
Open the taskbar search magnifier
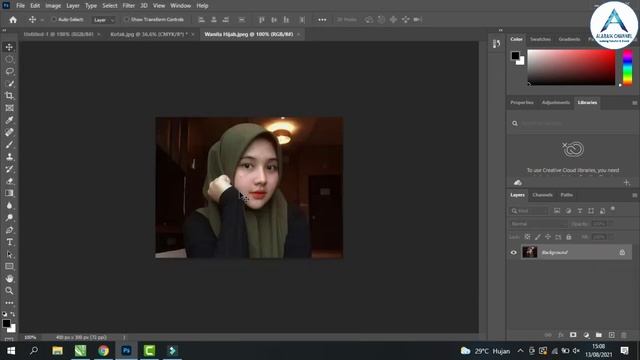click(x=34, y=351)
